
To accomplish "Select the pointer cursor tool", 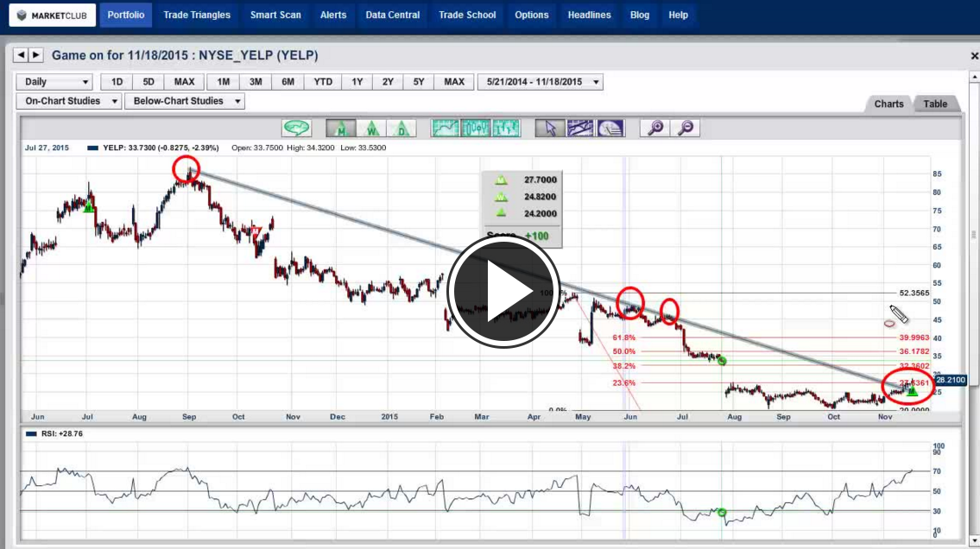I will coord(550,128).
